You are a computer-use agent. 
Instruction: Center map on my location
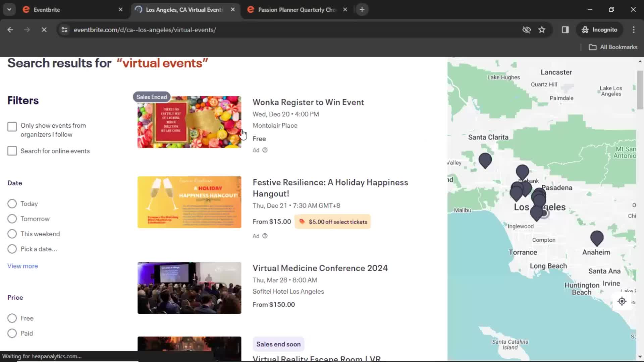(622, 301)
